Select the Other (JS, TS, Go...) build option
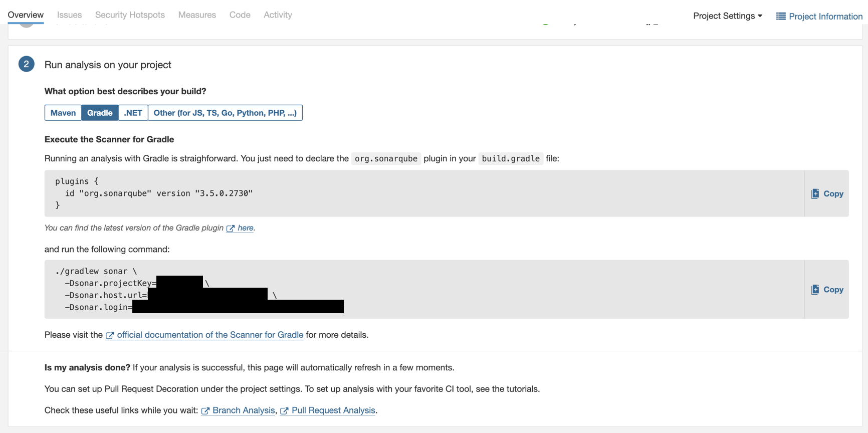 225,113
